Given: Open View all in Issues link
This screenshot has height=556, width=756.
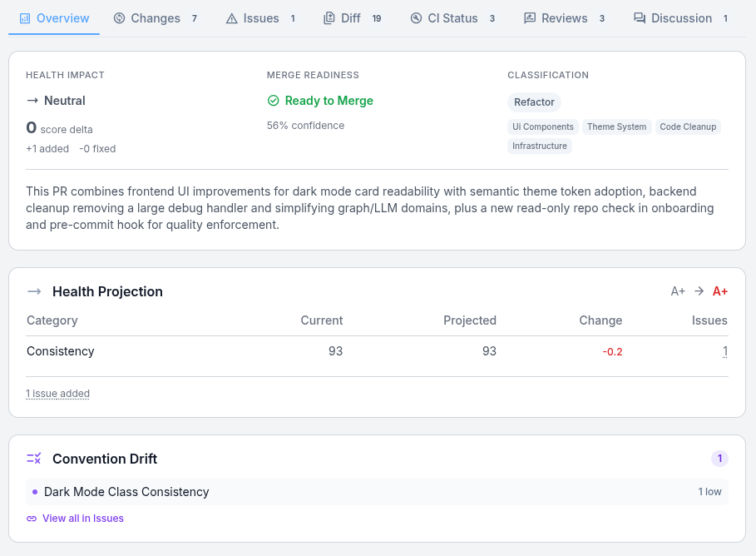Looking at the screenshot, I should (82, 519).
